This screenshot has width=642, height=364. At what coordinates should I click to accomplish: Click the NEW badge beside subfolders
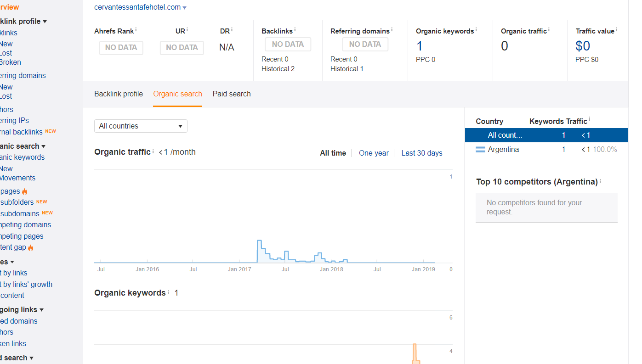click(x=42, y=202)
